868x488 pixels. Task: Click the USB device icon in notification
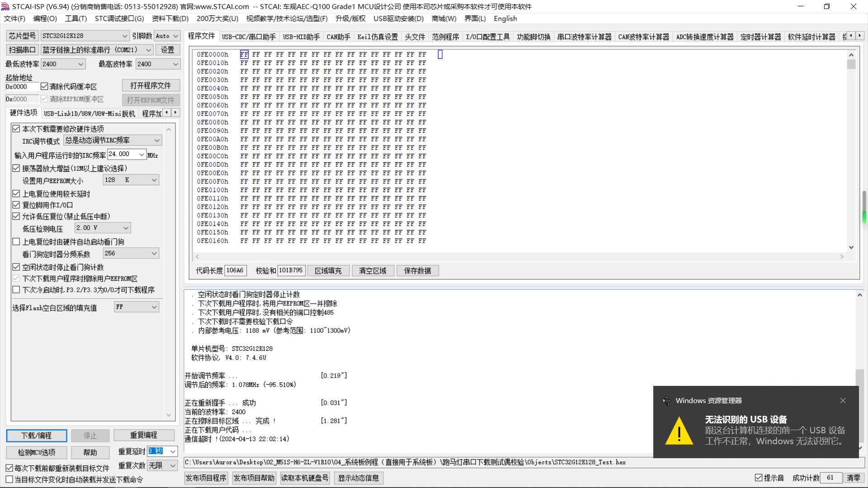coord(666,401)
